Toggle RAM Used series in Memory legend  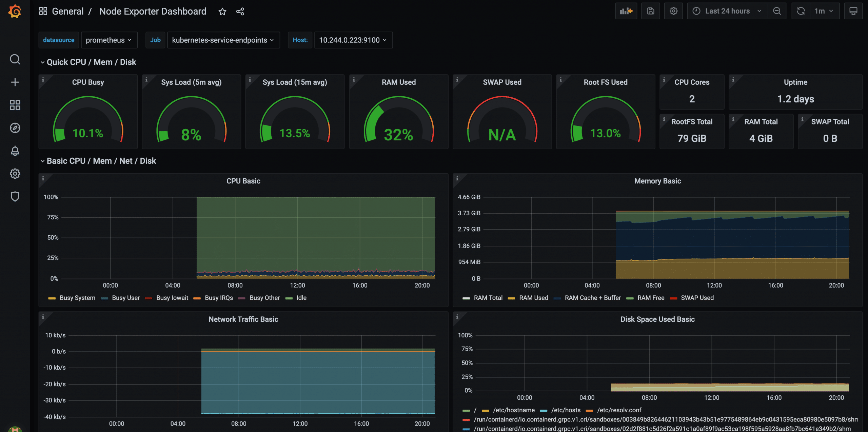[x=533, y=298]
